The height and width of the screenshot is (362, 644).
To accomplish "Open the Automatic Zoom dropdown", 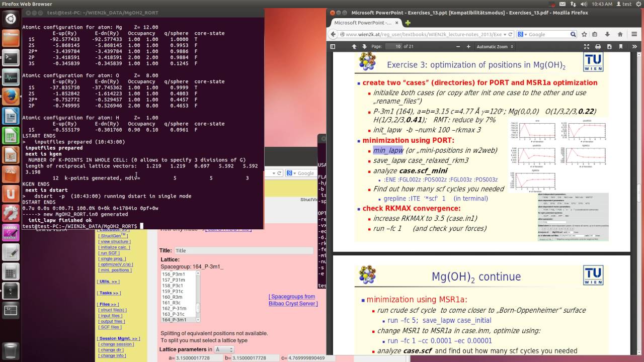I will point(495,46).
